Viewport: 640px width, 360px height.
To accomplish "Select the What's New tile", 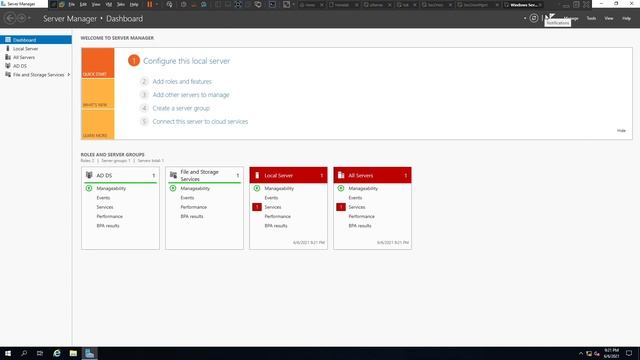I will tap(98, 93).
